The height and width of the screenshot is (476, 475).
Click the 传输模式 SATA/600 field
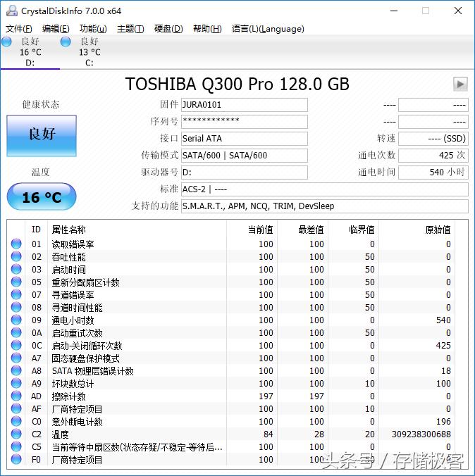click(x=245, y=156)
